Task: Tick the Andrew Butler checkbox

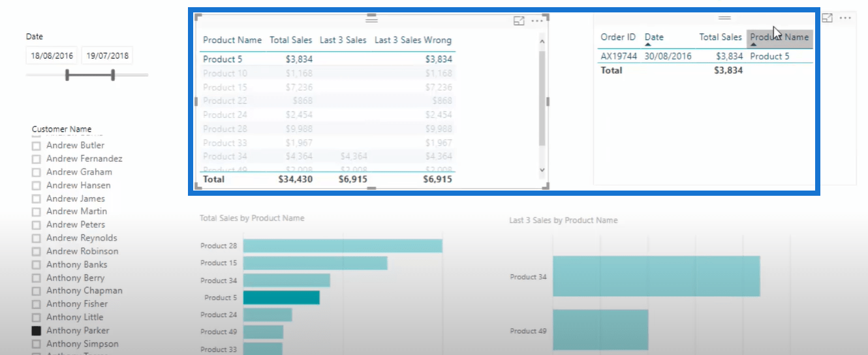Action: (37, 146)
